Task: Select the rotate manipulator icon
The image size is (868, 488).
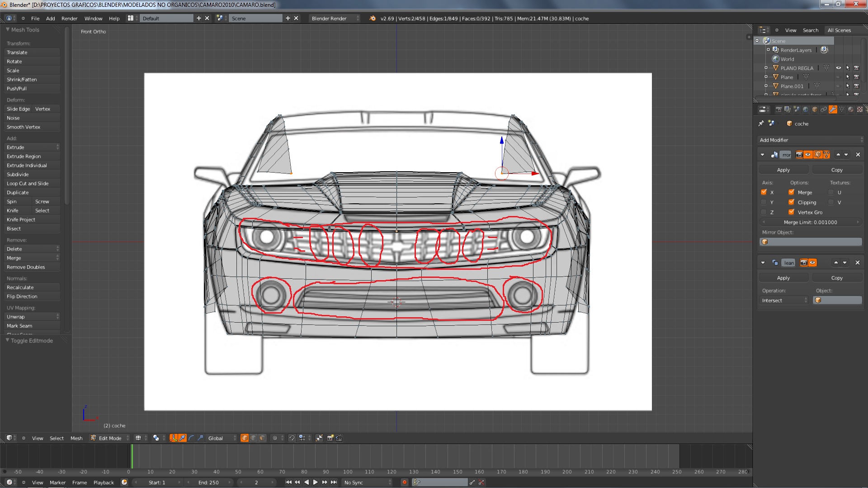Action: pyautogui.click(x=191, y=438)
